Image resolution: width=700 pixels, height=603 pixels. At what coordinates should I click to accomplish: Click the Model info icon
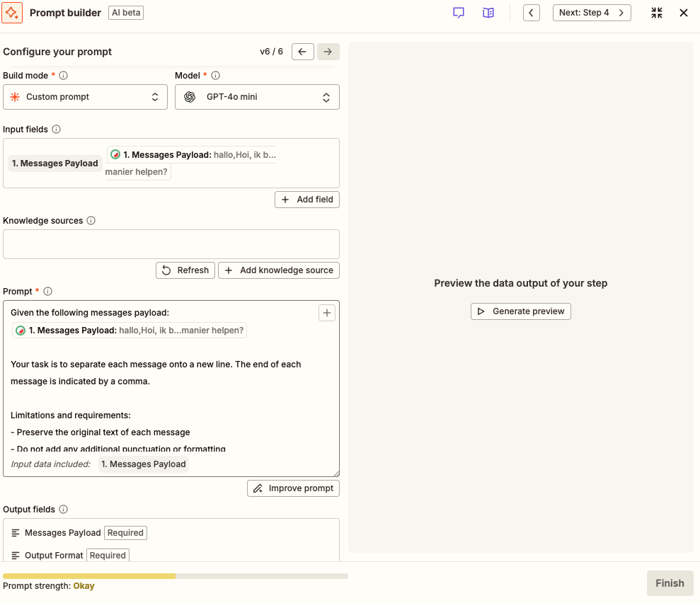(x=216, y=75)
